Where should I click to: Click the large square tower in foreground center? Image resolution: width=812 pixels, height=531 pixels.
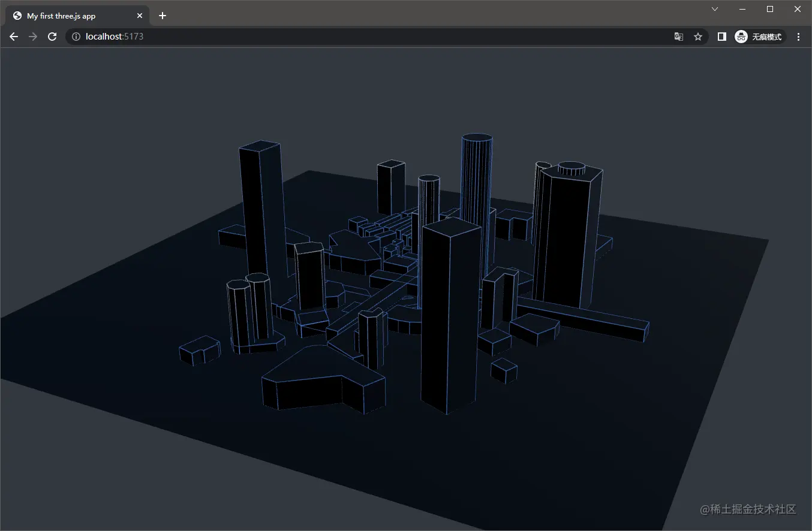[450, 318]
